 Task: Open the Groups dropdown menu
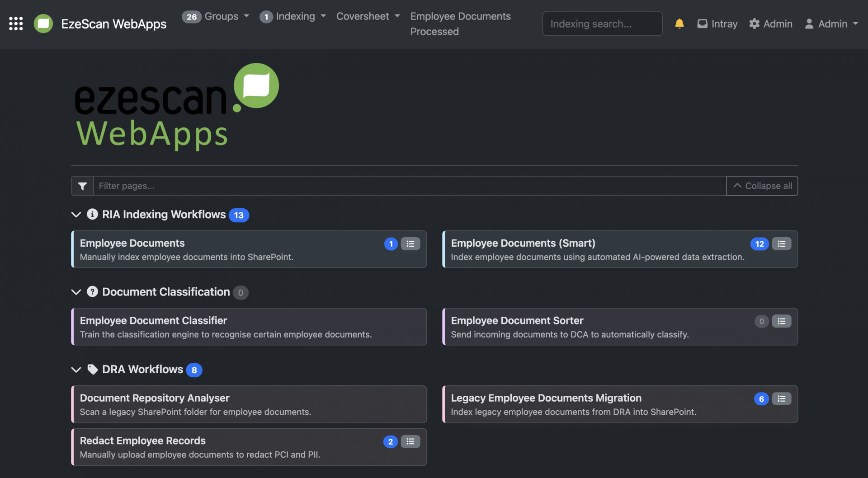216,16
